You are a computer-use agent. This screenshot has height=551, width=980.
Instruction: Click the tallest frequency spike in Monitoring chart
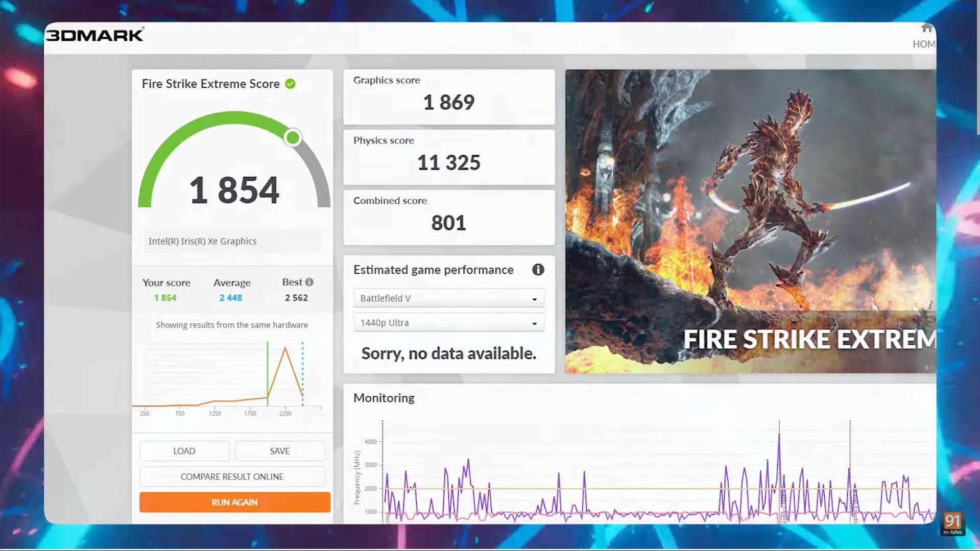click(x=779, y=436)
